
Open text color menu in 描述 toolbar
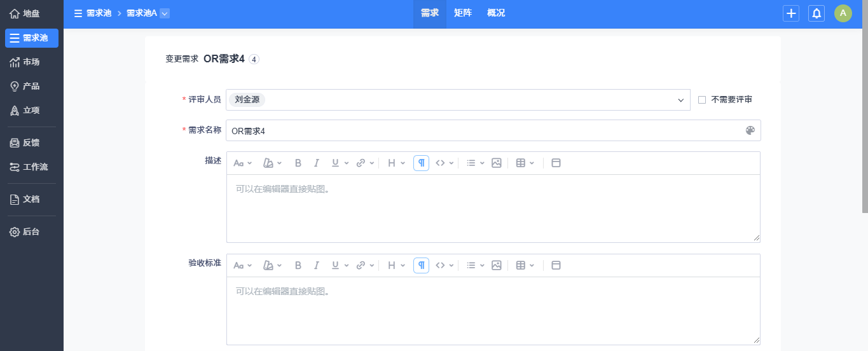(x=273, y=163)
